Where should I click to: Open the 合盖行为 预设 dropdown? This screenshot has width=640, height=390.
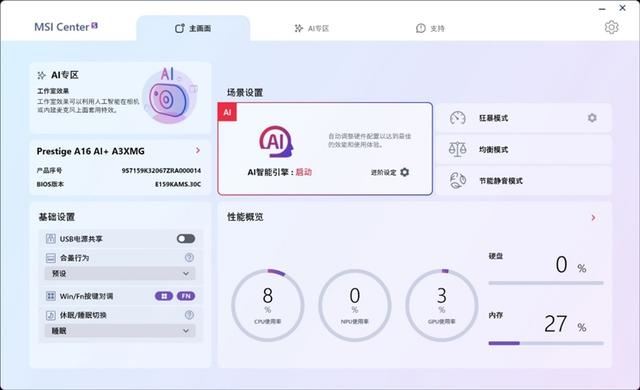pyautogui.click(x=120, y=273)
